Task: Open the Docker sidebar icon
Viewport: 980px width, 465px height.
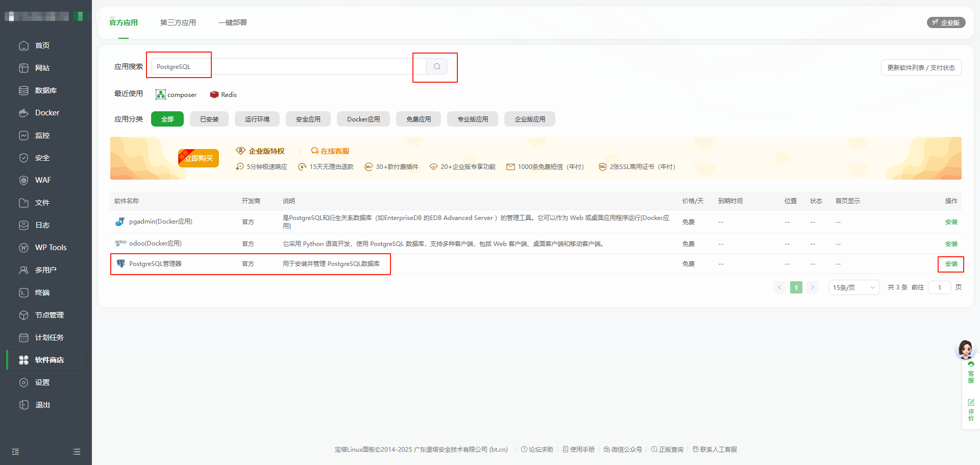Action: point(23,113)
